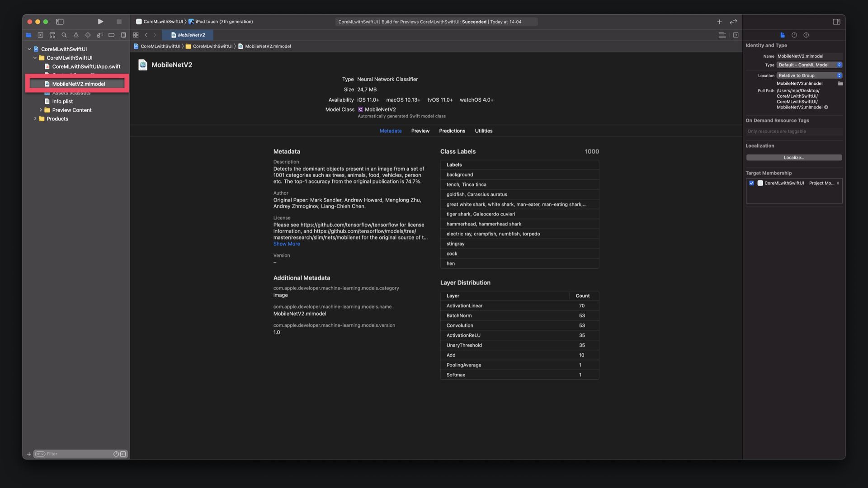Open the Issue navigator warning icon
This screenshot has height=488, width=868.
76,35
